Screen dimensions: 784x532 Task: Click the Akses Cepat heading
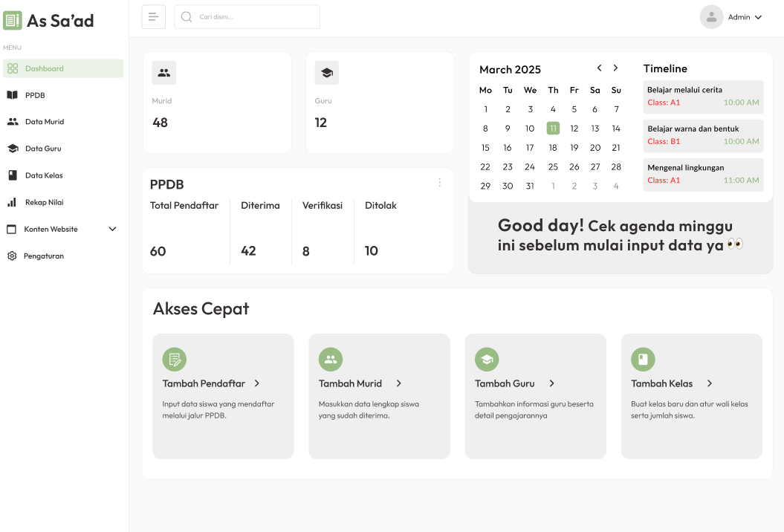coord(201,309)
